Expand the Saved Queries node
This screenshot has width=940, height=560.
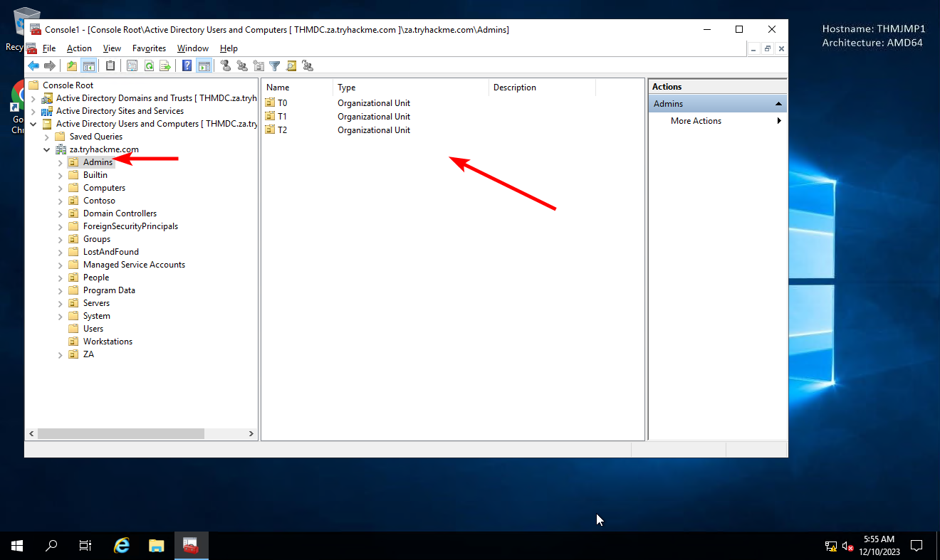click(46, 137)
